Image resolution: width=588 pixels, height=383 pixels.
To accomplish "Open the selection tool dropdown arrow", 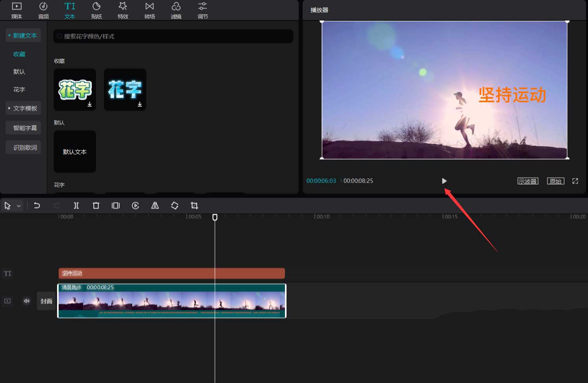I will 18,206.
